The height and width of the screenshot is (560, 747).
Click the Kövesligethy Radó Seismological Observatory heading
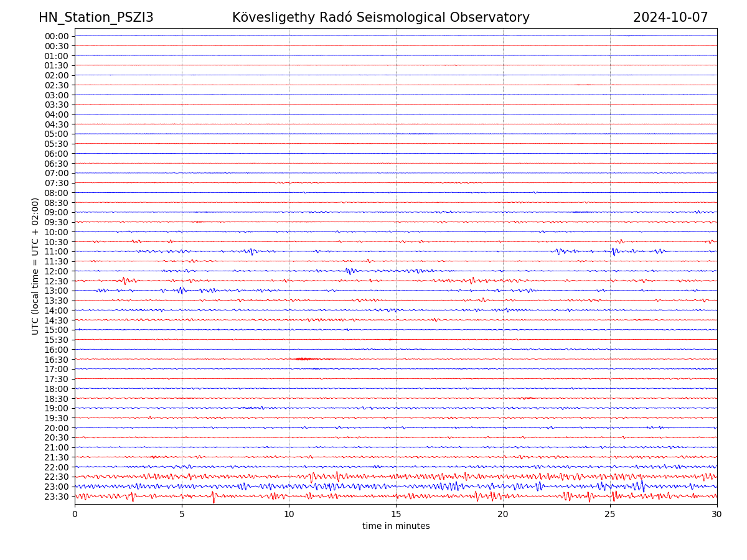(x=380, y=17)
